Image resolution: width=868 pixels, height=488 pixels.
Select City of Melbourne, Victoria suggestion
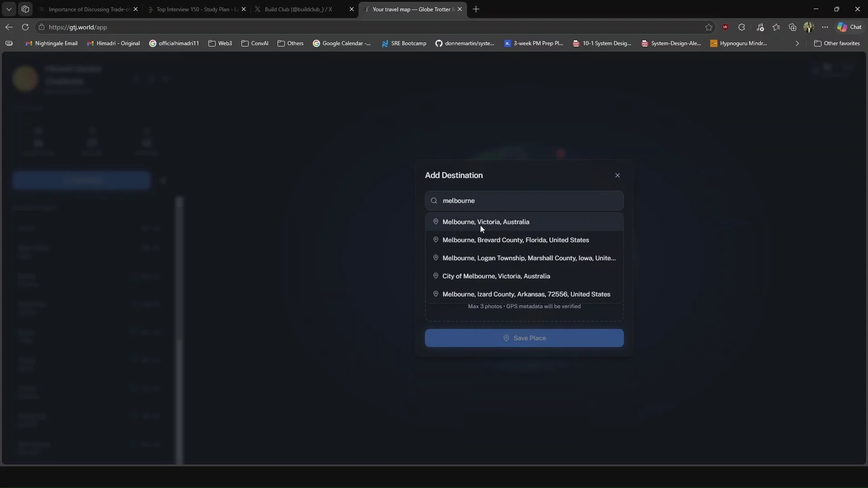pos(524,276)
